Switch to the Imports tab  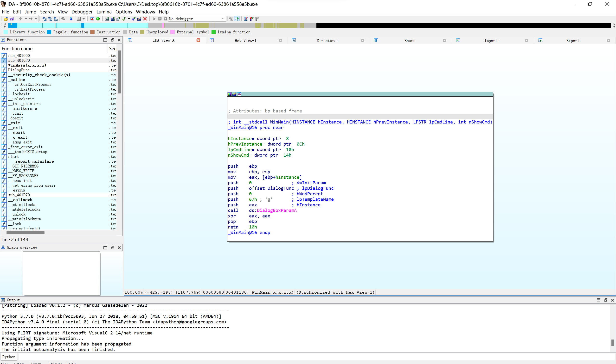(x=491, y=41)
